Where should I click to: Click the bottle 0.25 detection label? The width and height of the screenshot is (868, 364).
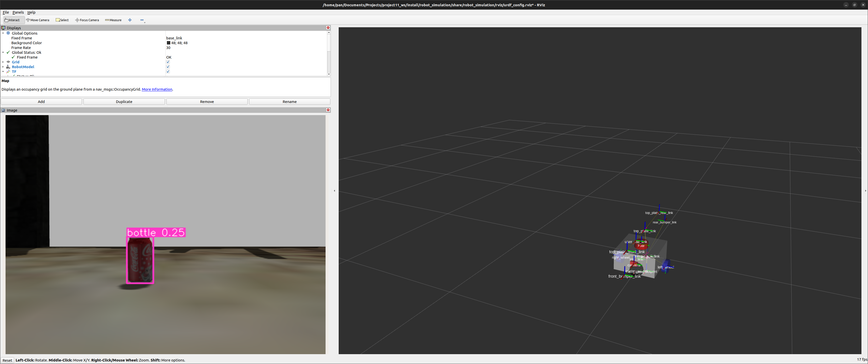point(156,232)
